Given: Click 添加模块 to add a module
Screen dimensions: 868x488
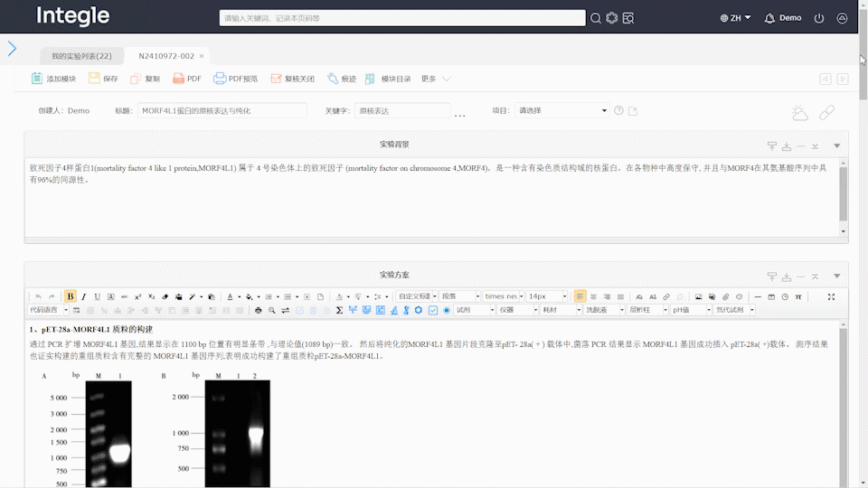Looking at the screenshot, I should pos(53,80).
